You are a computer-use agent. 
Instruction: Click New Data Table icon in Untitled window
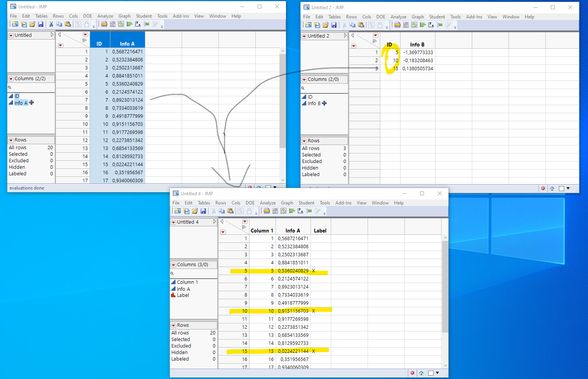(15, 24)
